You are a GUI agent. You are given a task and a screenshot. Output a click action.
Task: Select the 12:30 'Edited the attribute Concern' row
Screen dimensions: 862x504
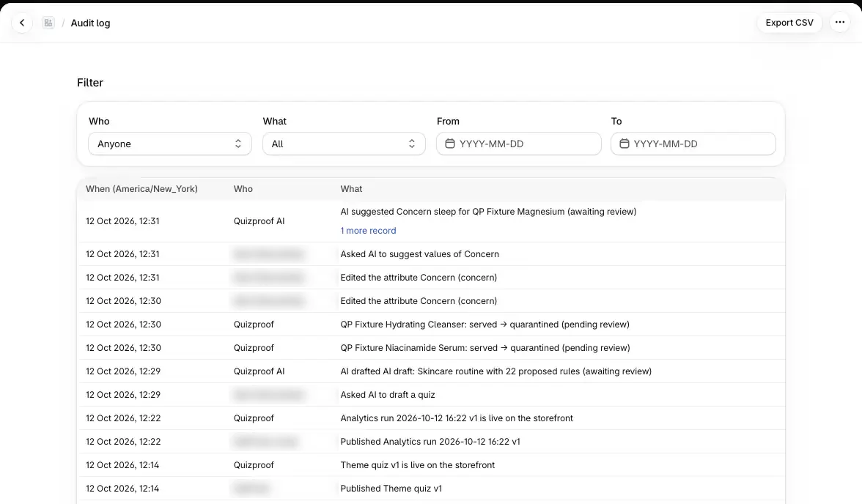(x=431, y=300)
